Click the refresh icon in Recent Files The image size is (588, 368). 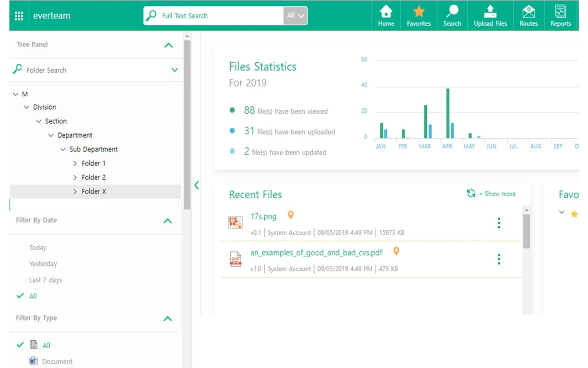(x=471, y=193)
